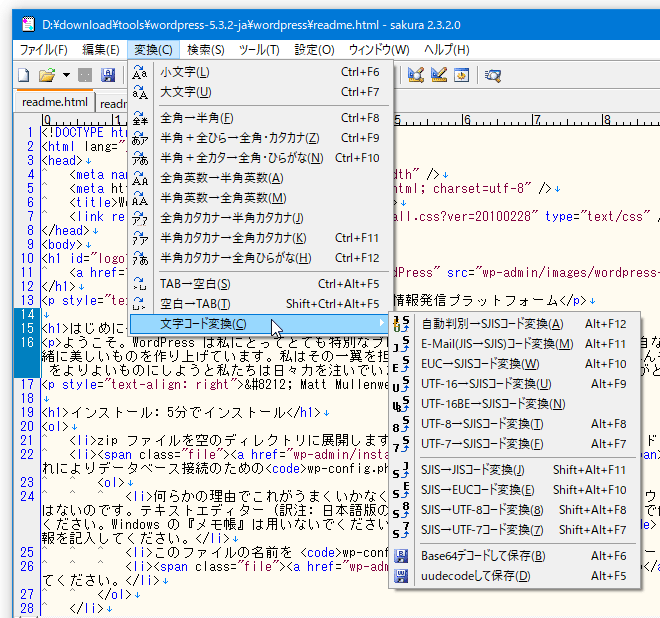Click the icon beside SJIS→EUCコード変換

coord(401,490)
